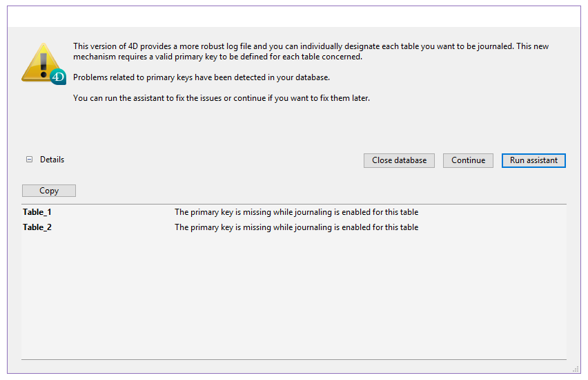Click the blue 4D badge on the warning icon

tap(58, 77)
